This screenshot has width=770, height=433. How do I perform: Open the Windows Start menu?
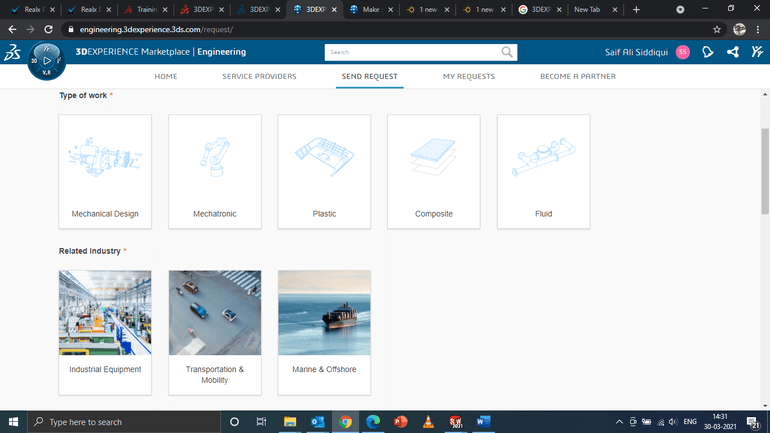coord(13,422)
